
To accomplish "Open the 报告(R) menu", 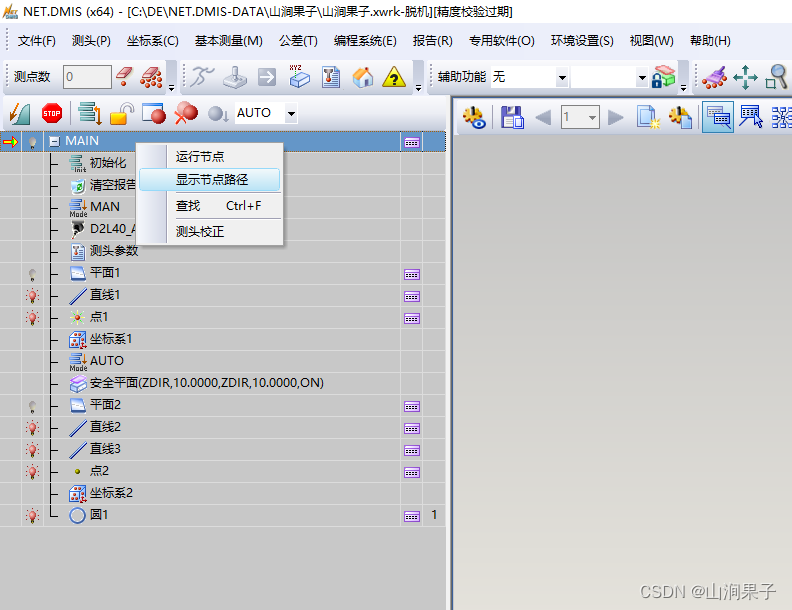I will click(432, 41).
